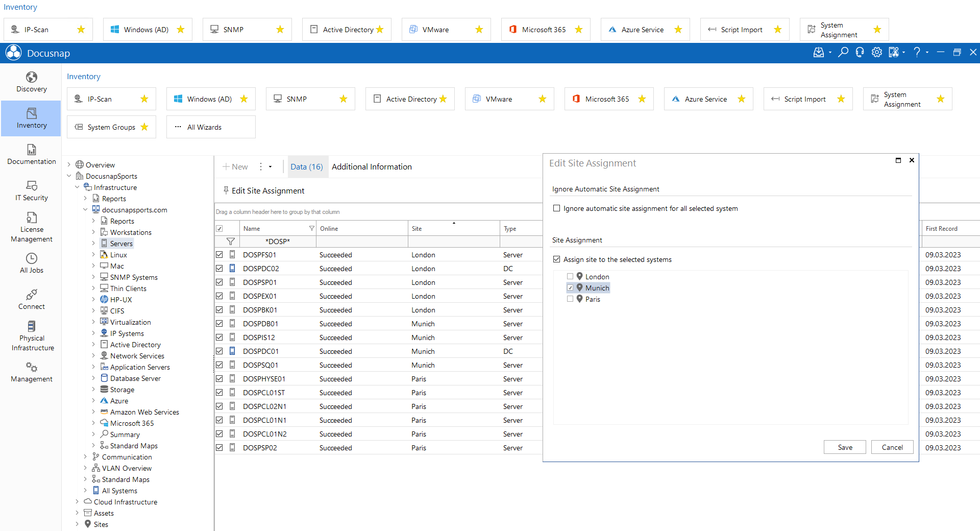Open the IT Security sidebar icon
Viewport: 980px width, 531px height.
(31, 190)
